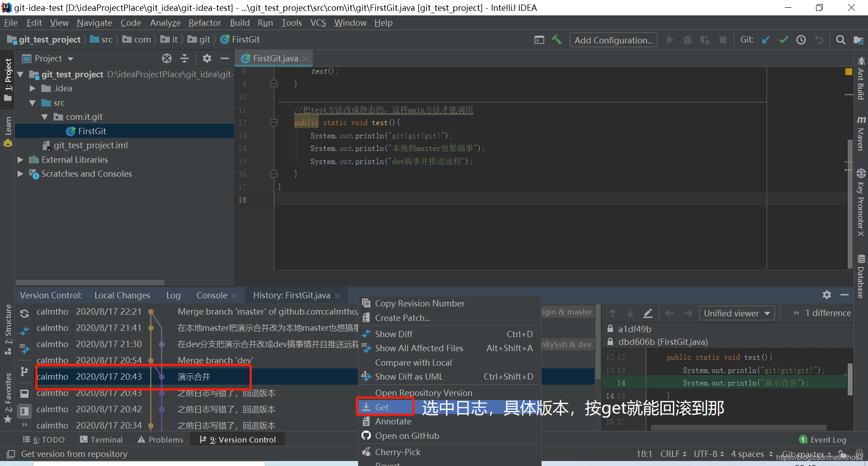The image size is (868, 466).
Task: Open Problems tool window button
Action: point(160,439)
